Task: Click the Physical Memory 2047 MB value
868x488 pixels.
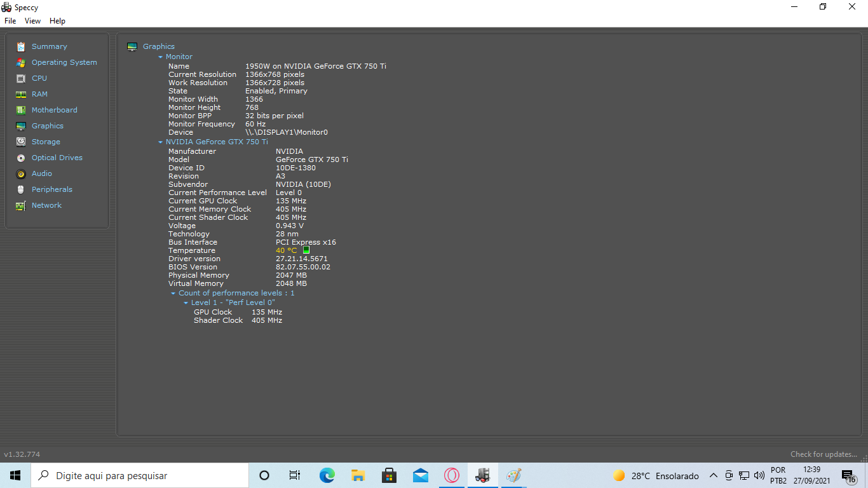Action: pyautogui.click(x=291, y=275)
